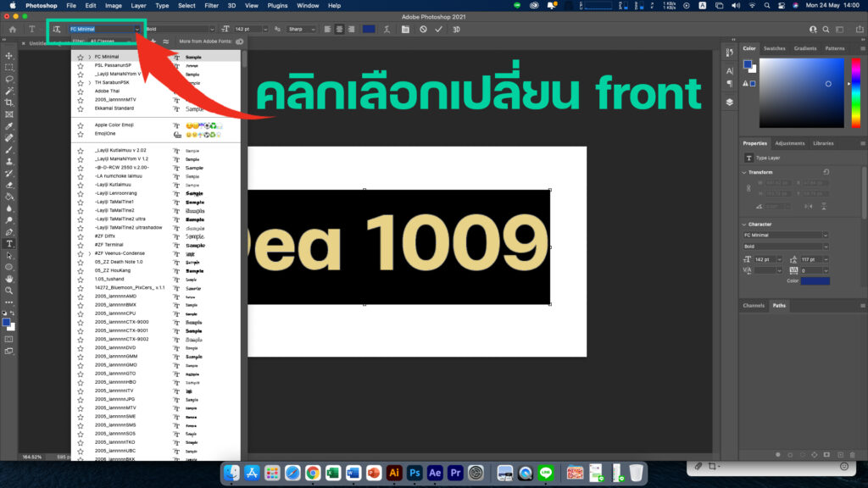Click the Home icon in options bar
This screenshot has width=868, height=488.
click(x=13, y=30)
